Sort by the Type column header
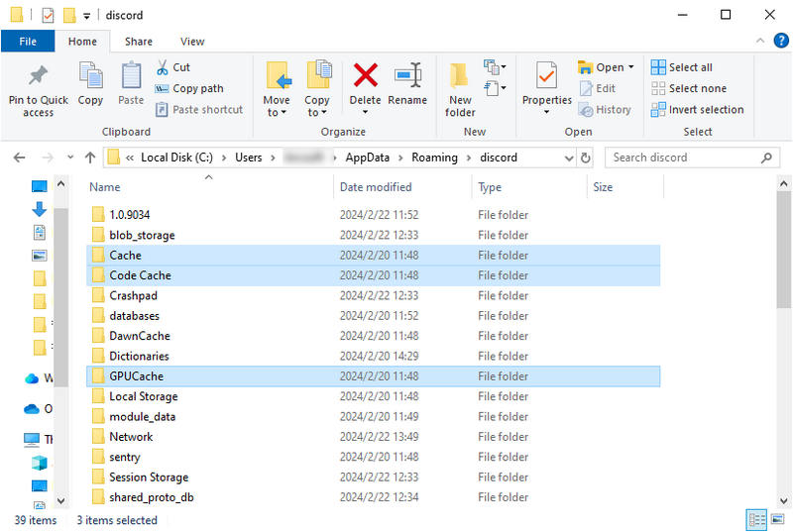The image size is (793, 532). click(x=490, y=187)
